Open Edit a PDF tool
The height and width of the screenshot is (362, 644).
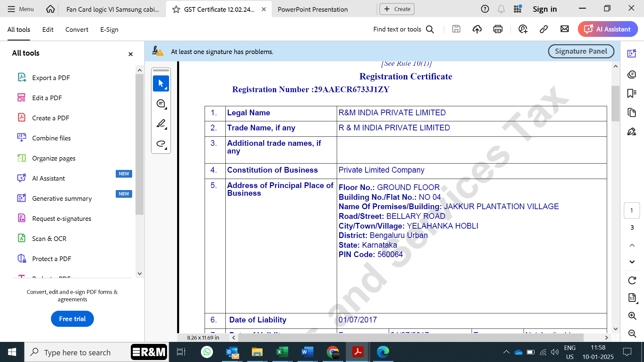tap(47, 98)
